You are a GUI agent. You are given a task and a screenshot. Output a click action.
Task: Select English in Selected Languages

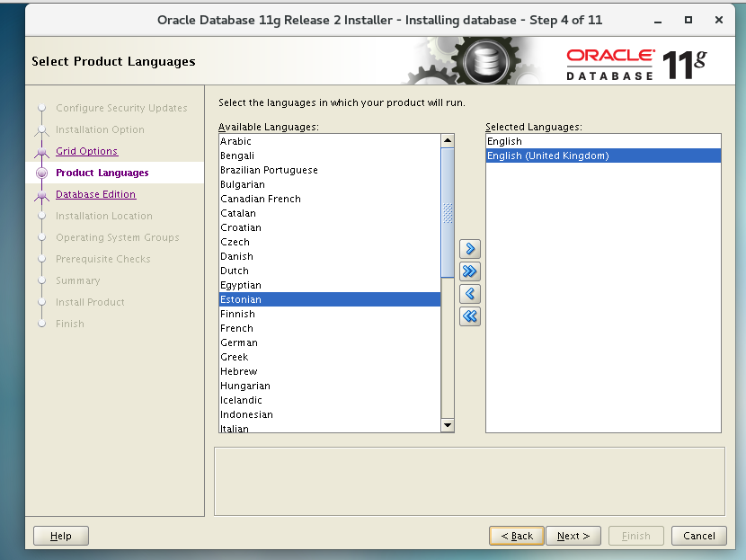[x=603, y=141]
